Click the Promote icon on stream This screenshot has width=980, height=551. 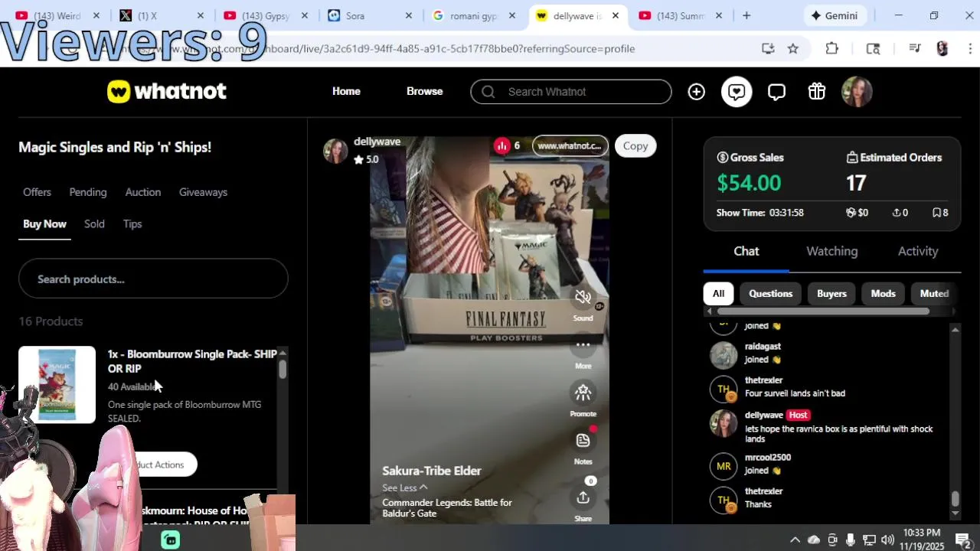coord(583,393)
